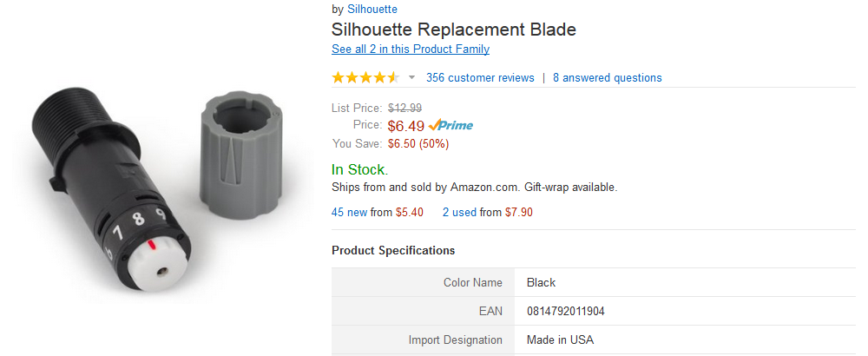Screen dimensions: 868x356
Task: Click the Prime logo badge
Action: point(450,125)
